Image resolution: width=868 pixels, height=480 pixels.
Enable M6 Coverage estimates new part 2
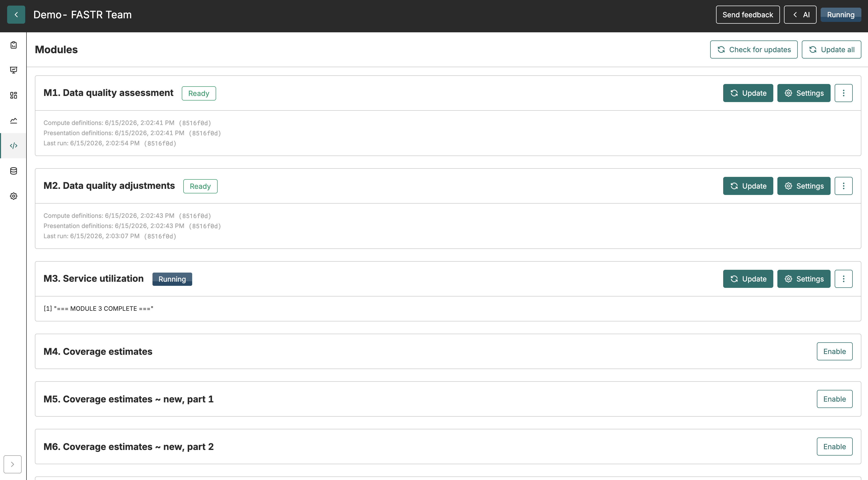(x=834, y=446)
